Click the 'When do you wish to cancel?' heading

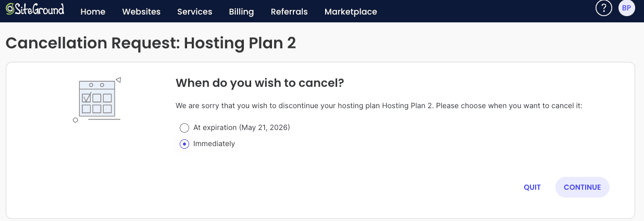coord(259,83)
